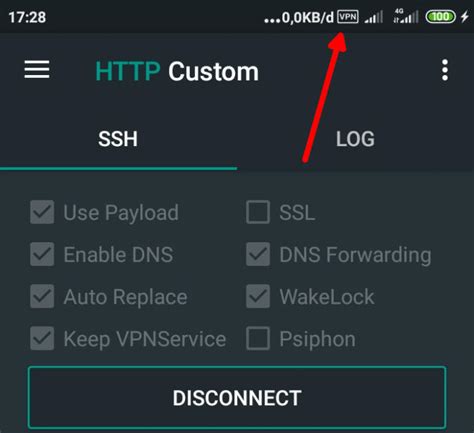The width and height of the screenshot is (474, 433).
Task: Tap the 0,0KB/d network speed indicator
Action: (x=299, y=17)
